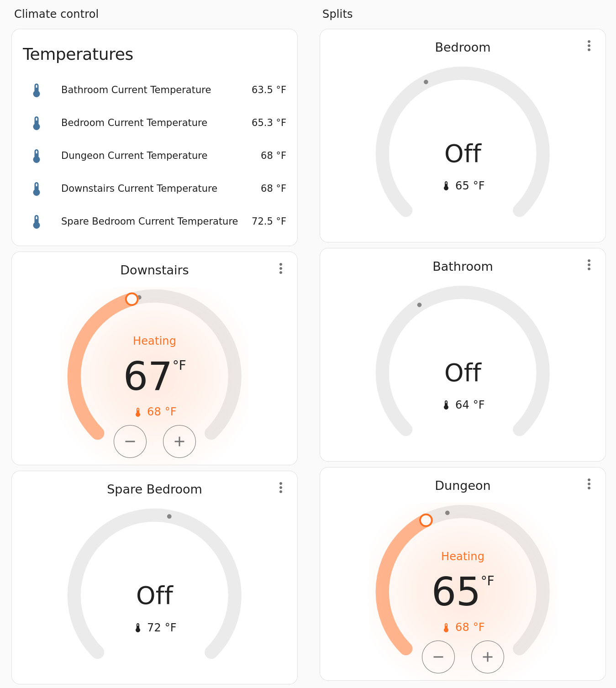Click Dungeon Current Temperature thermometer icon
The image size is (616, 688).
(37, 156)
